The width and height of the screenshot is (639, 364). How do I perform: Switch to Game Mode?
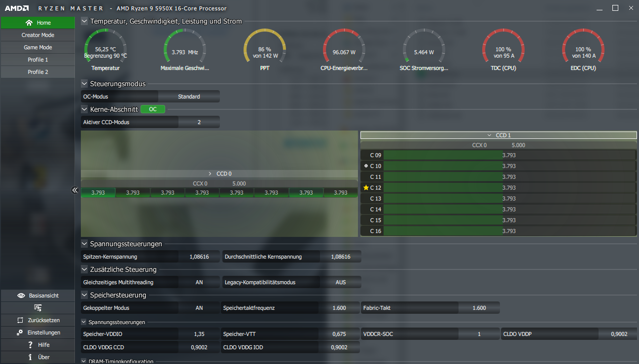click(37, 47)
